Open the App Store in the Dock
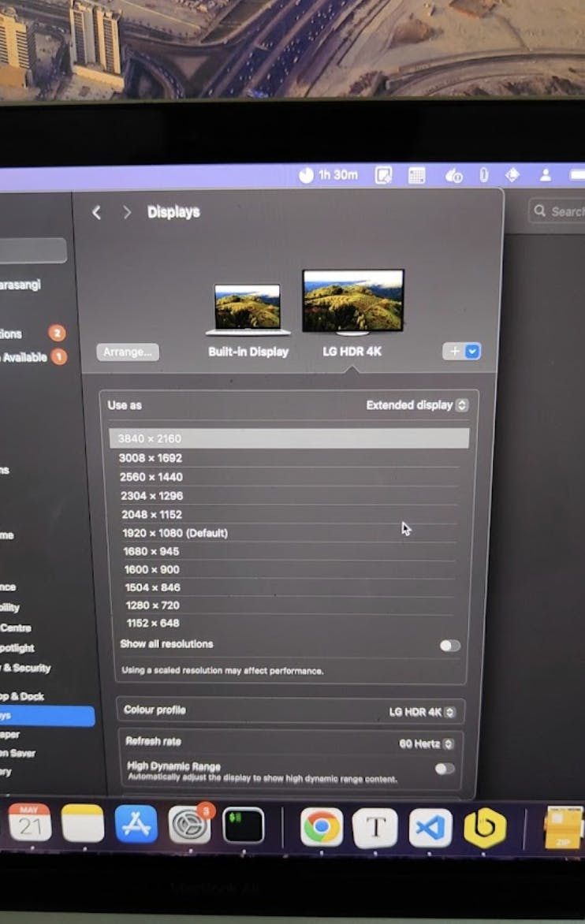585x924 pixels. (136, 824)
